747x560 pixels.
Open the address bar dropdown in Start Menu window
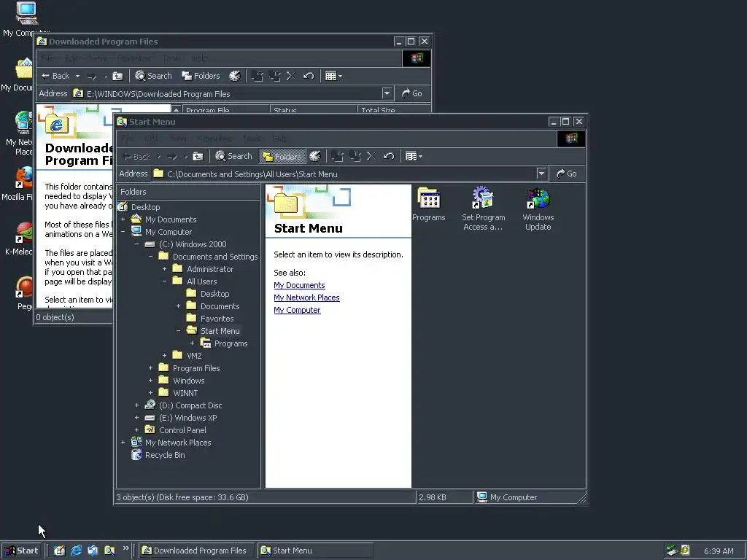pos(541,174)
